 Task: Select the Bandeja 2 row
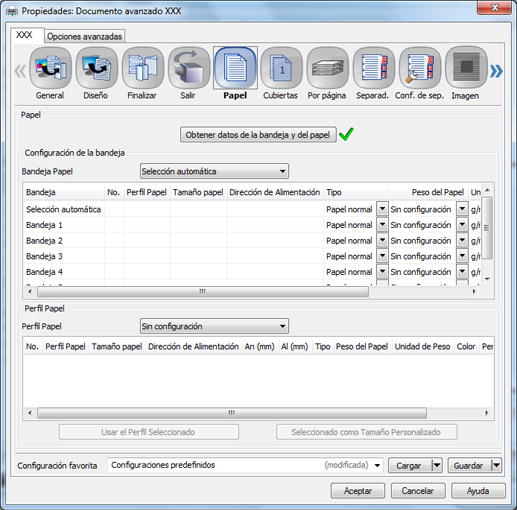pos(252,240)
